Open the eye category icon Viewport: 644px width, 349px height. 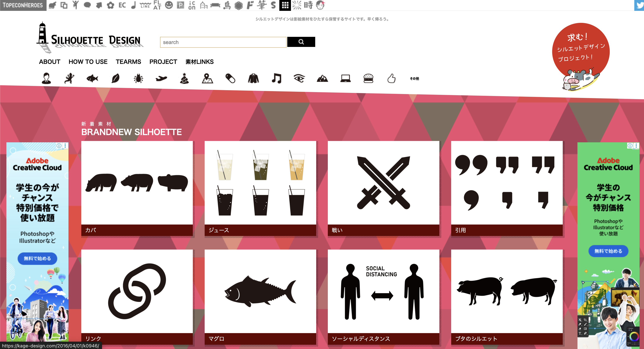pyautogui.click(x=299, y=79)
